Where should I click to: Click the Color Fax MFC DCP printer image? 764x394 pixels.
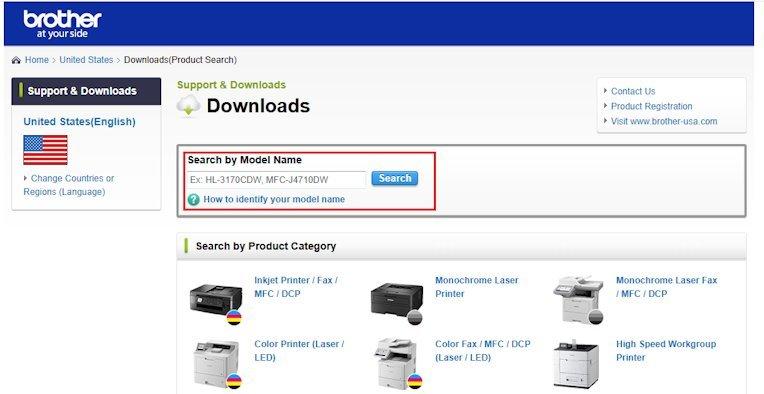tap(398, 364)
